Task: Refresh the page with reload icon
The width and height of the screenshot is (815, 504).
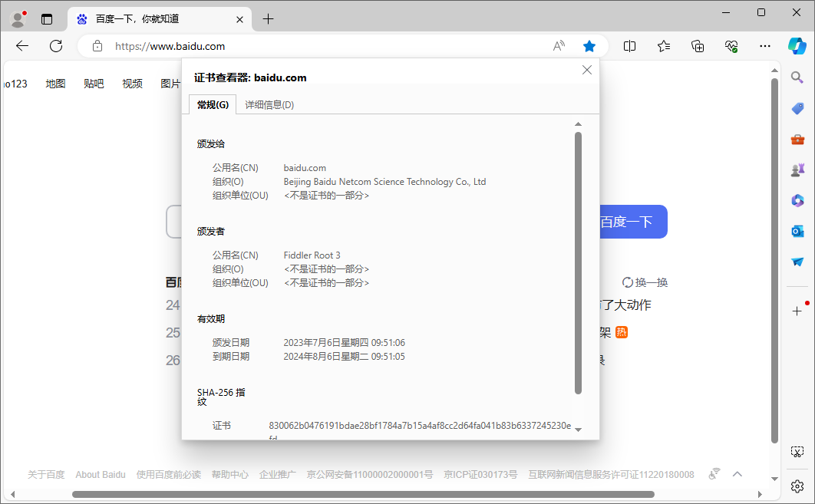Action: click(56, 46)
